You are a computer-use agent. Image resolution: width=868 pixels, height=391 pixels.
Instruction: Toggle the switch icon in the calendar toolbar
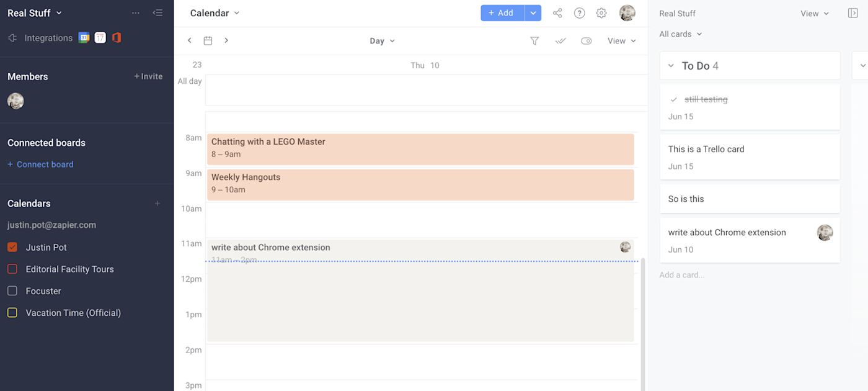(587, 41)
